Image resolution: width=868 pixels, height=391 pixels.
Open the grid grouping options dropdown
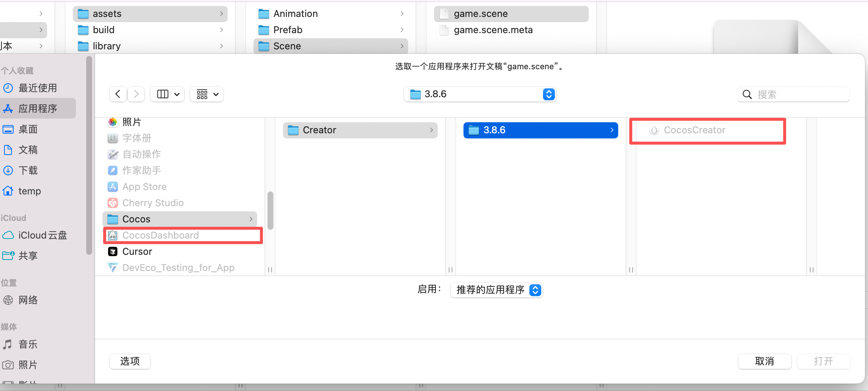pyautogui.click(x=207, y=94)
